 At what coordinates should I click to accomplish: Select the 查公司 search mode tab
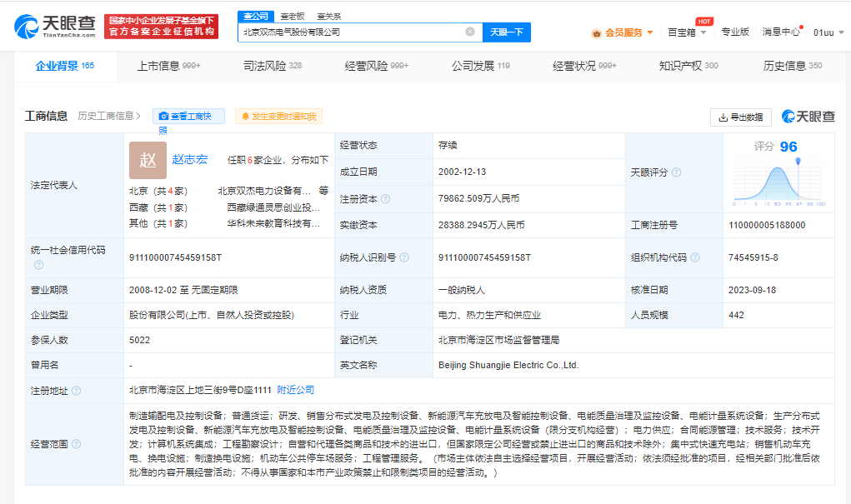pyautogui.click(x=256, y=17)
